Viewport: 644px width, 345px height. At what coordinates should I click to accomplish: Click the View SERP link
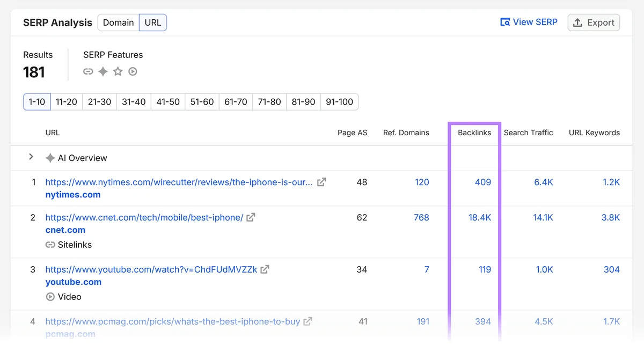click(529, 22)
